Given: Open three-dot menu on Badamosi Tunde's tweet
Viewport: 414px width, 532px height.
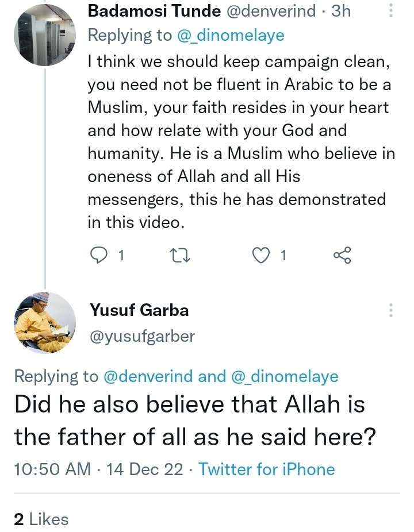Looking at the screenshot, I should (x=391, y=11).
